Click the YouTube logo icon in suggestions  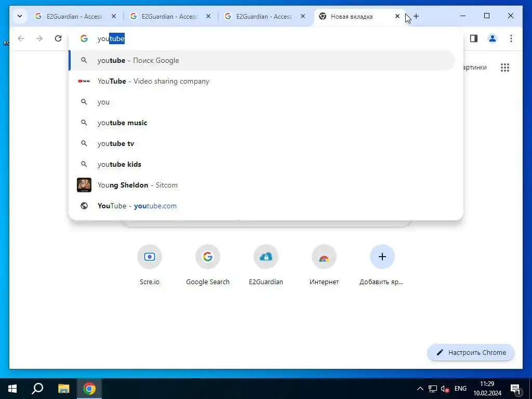84,81
